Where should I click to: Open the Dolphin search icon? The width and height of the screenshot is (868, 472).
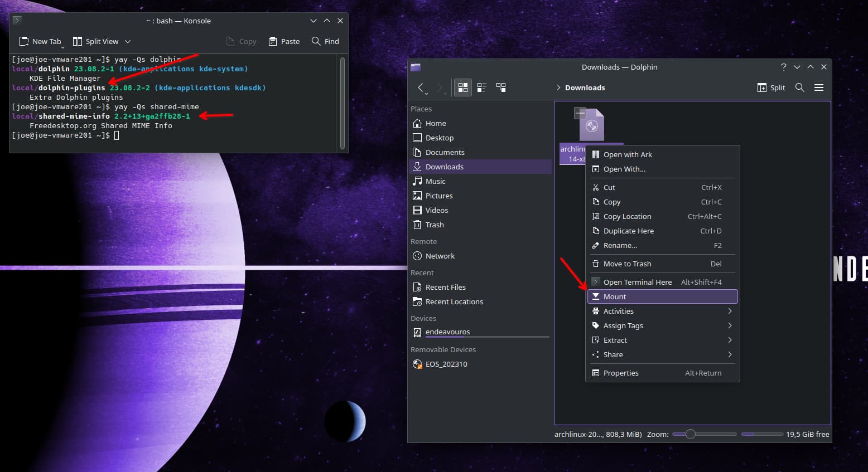pyautogui.click(x=799, y=87)
